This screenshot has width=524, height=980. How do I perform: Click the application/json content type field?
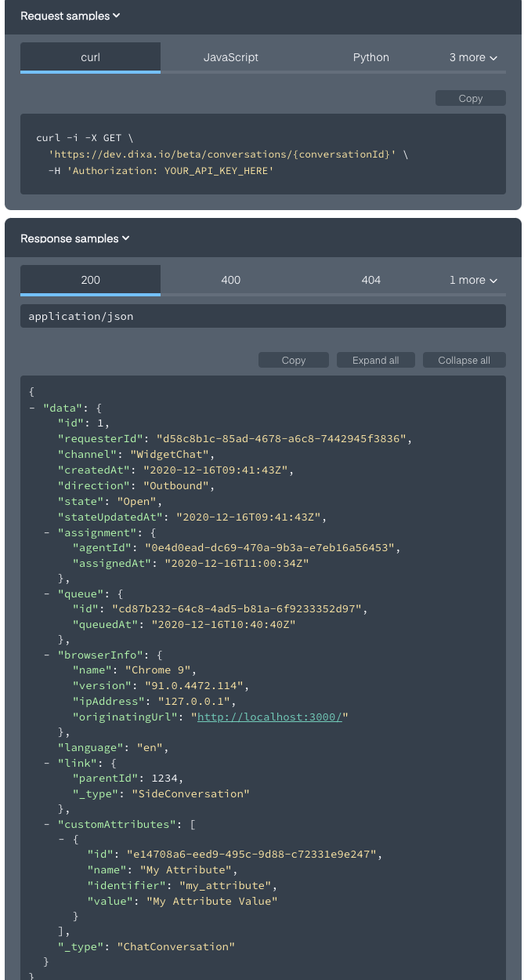coord(263,316)
